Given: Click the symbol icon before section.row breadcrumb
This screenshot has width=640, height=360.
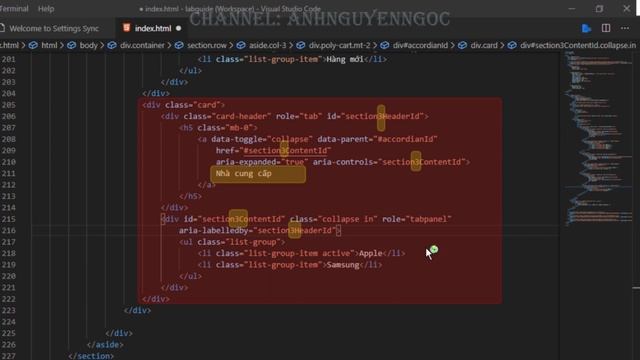Looking at the screenshot, I should point(179,45).
